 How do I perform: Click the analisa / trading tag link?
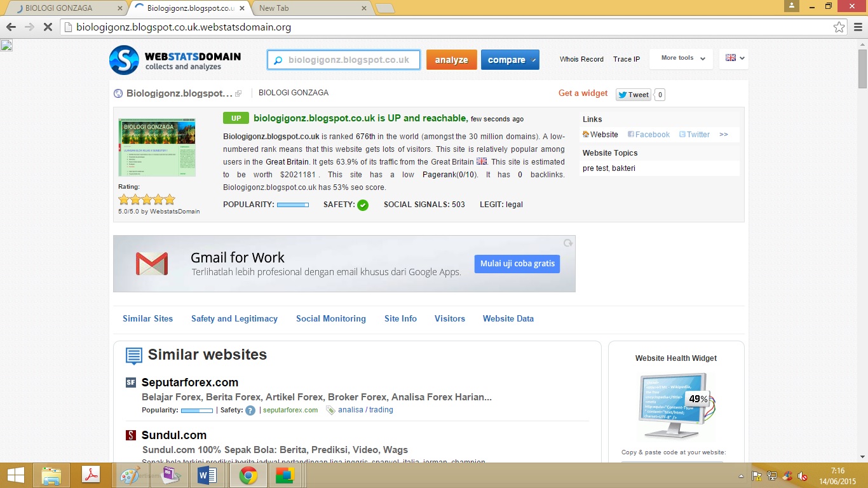pos(365,410)
